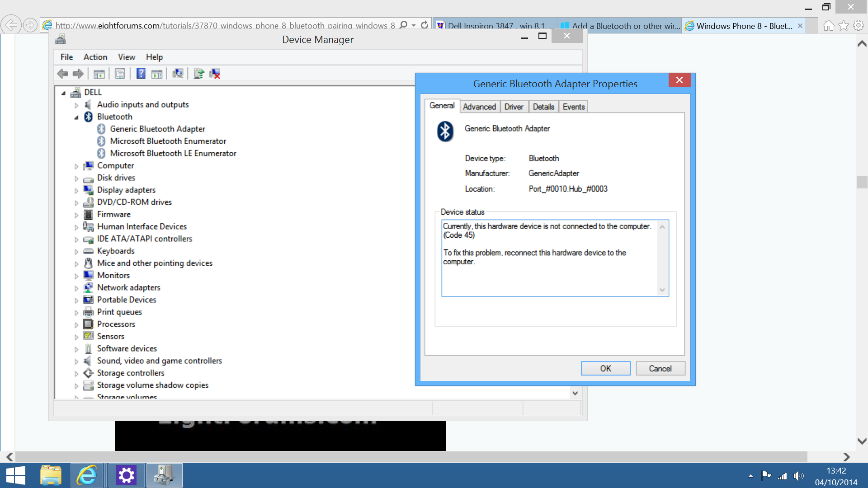This screenshot has width=868, height=488.
Task: Open the Action menu
Action: click(x=95, y=57)
